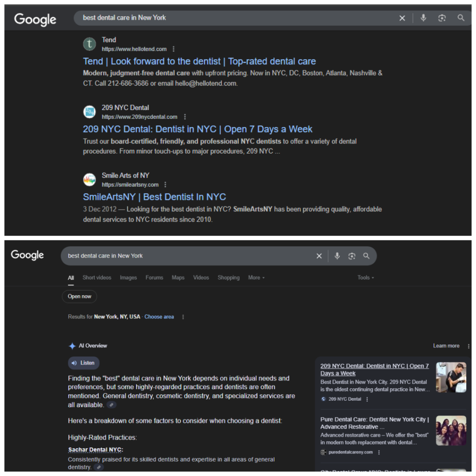Open three-dot menu beside Learn more
The image size is (476, 476).
469,346
